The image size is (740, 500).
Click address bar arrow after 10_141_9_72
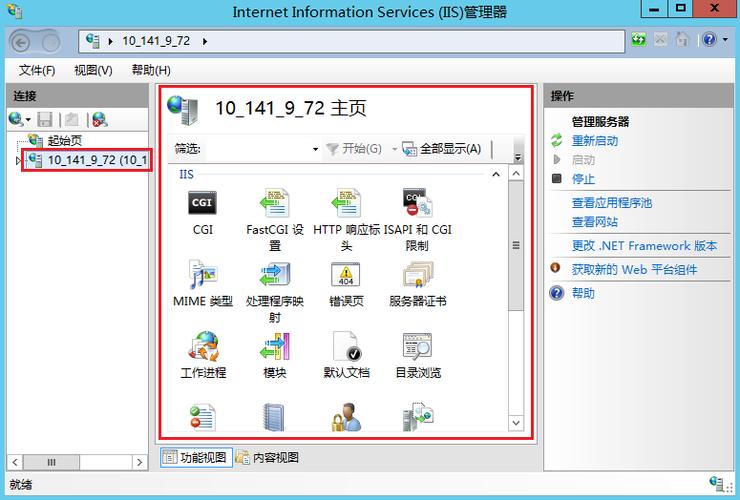pyautogui.click(x=205, y=42)
